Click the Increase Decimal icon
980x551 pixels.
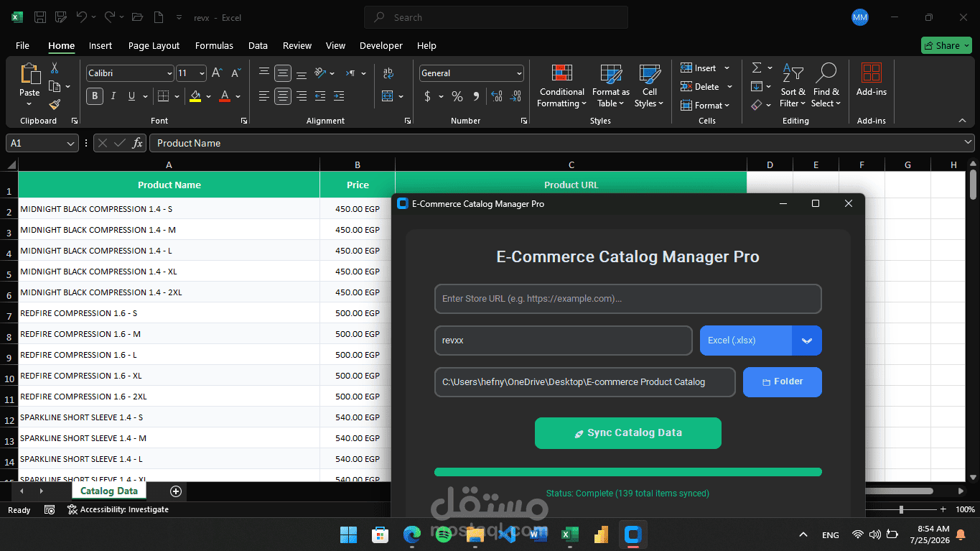click(496, 96)
